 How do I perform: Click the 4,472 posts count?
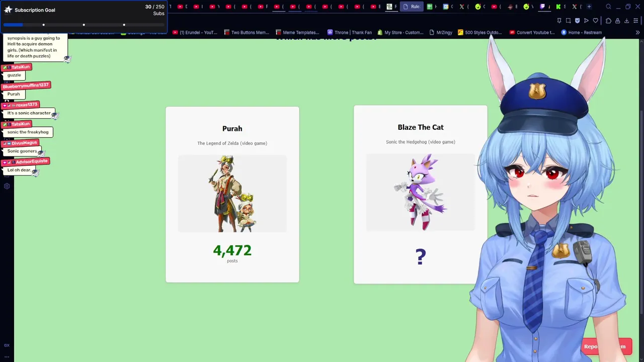[x=232, y=250]
